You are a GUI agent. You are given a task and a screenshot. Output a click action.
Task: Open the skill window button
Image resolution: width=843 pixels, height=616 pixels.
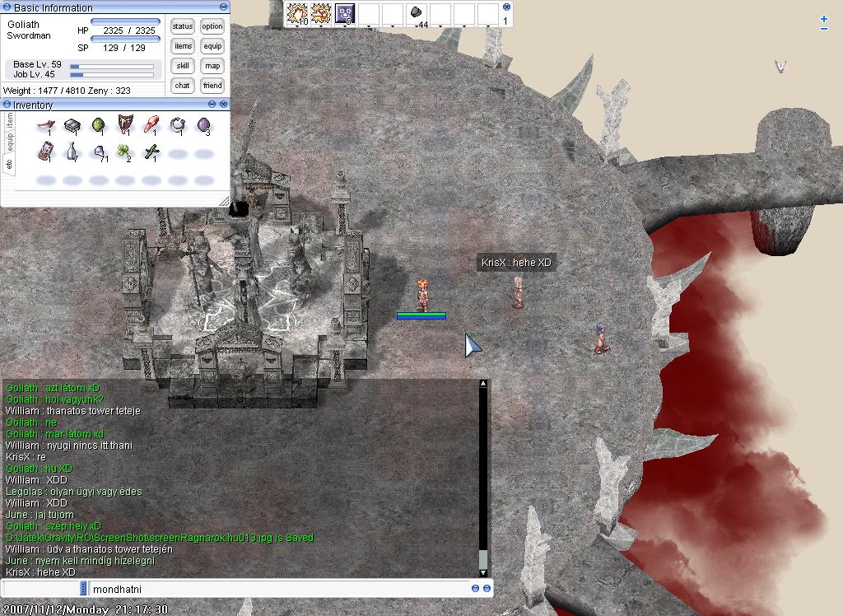(183, 66)
